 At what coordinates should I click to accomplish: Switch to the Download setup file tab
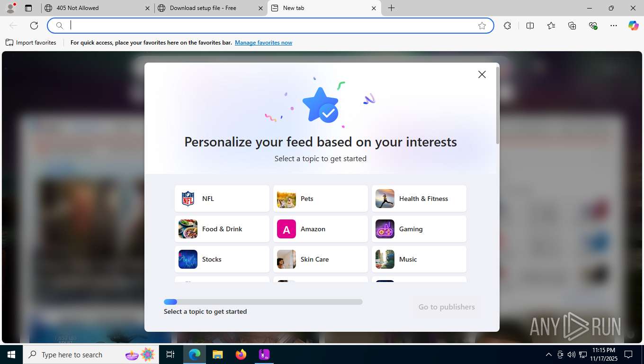(211, 8)
